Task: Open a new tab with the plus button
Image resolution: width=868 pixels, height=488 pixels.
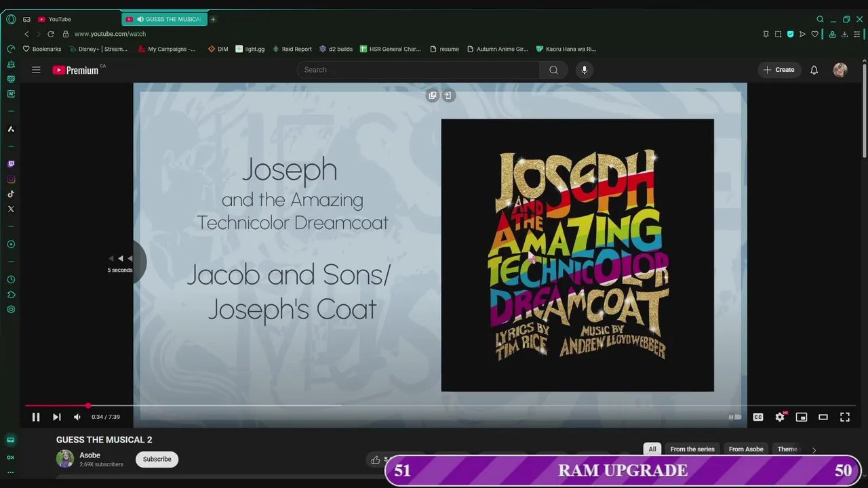Action: [213, 19]
